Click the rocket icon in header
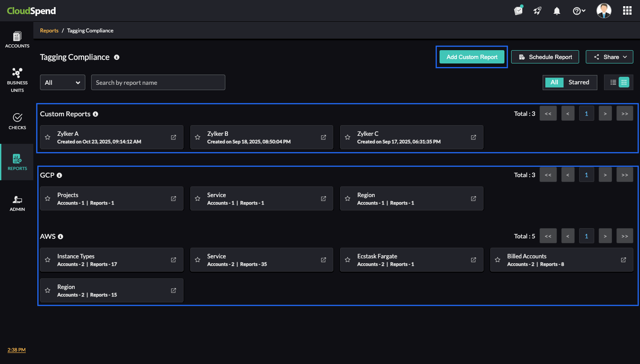 [537, 11]
